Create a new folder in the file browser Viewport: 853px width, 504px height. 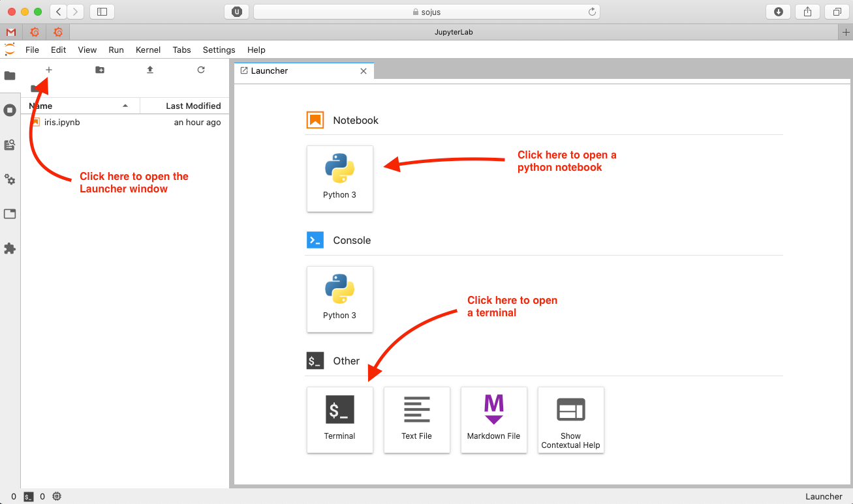tap(99, 69)
